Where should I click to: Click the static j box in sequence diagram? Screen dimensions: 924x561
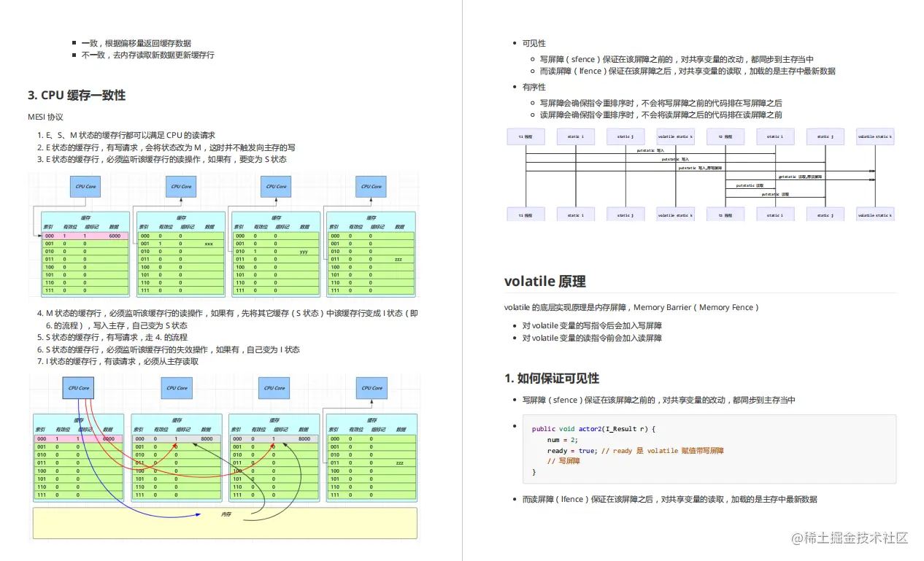tap(625, 136)
